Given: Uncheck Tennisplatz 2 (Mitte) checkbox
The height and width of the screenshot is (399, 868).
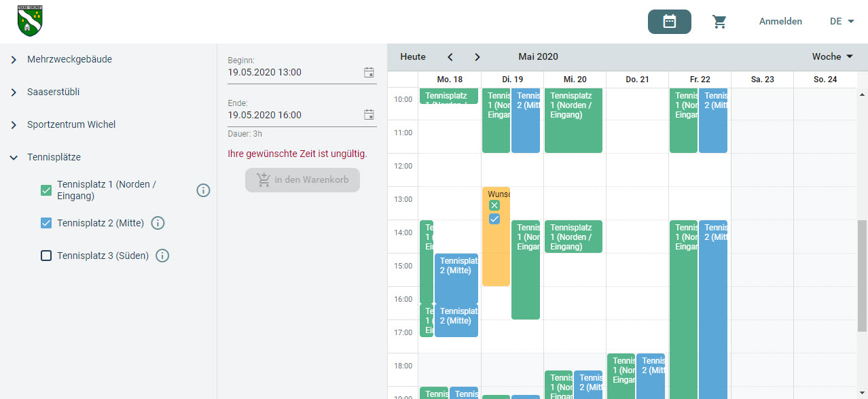Looking at the screenshot, I should tap(46, 223).
